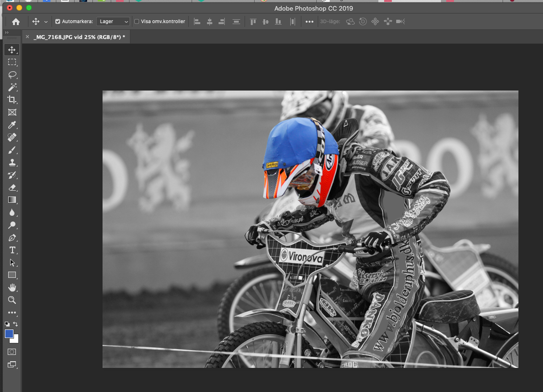Select the Eraser tool
543x392 pixels.
pyautogui.click(x=12, y=187)
